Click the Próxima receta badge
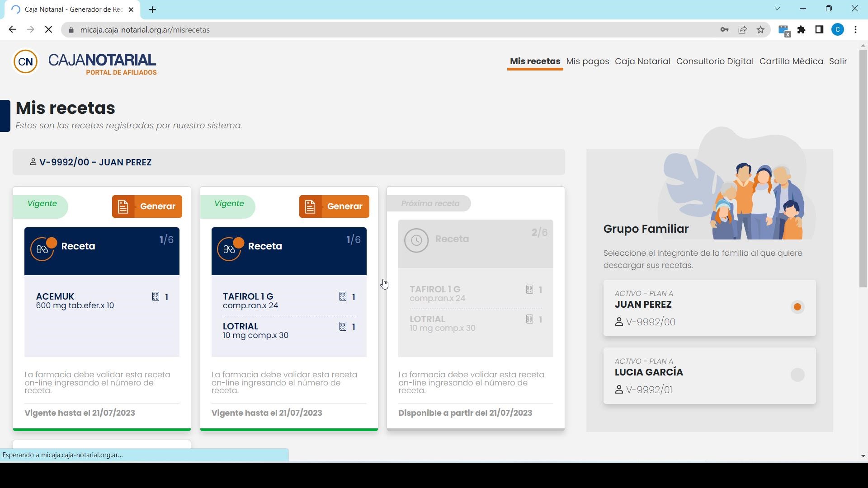Viewport: 868px width, 488px height. 429,203
